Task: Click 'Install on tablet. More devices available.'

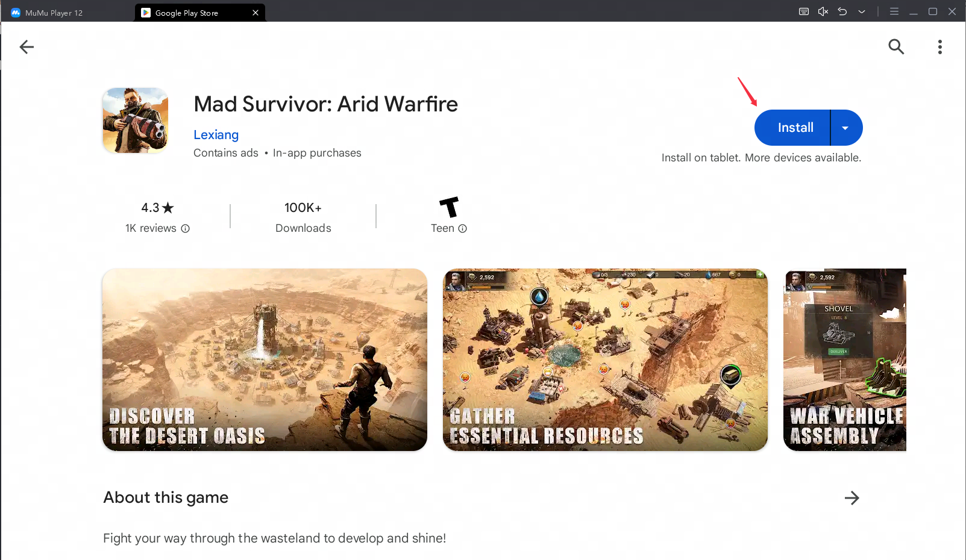Action: point(761,158)
